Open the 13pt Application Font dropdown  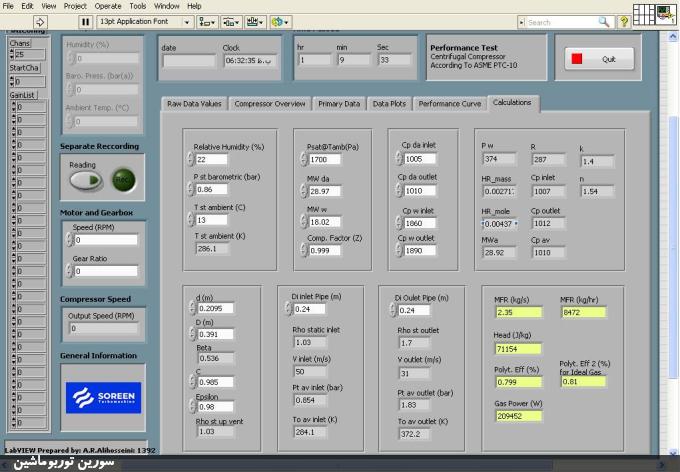(x=146, y=21)
